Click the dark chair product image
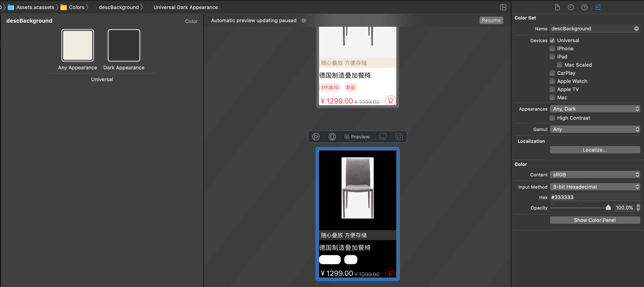The width and height of the screenshot is (644, 287). tap(357, 188)
